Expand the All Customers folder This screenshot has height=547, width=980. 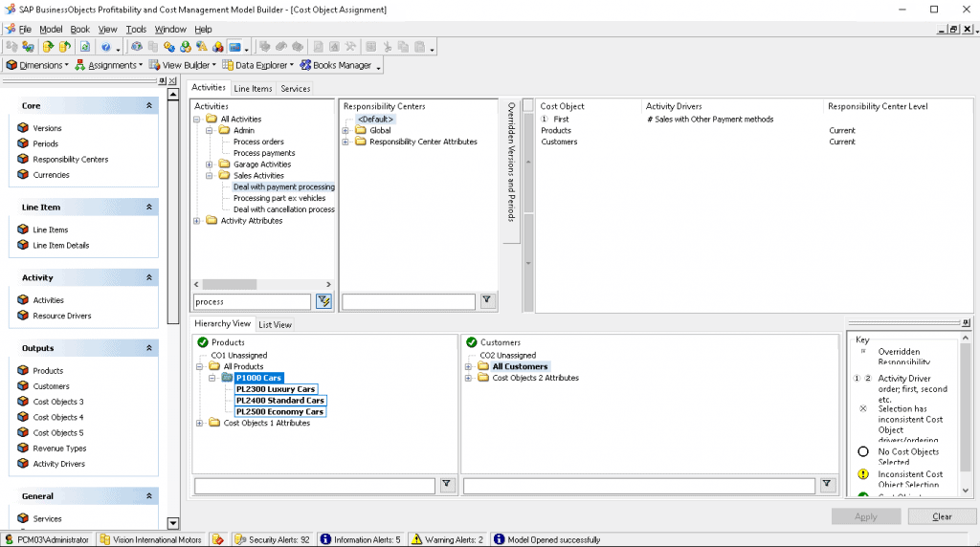(468, 367)
